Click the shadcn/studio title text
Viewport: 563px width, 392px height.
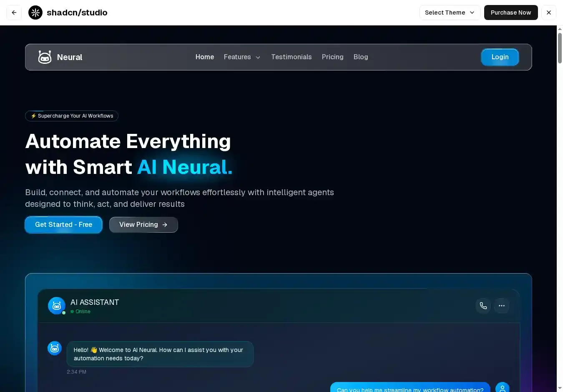77,13
